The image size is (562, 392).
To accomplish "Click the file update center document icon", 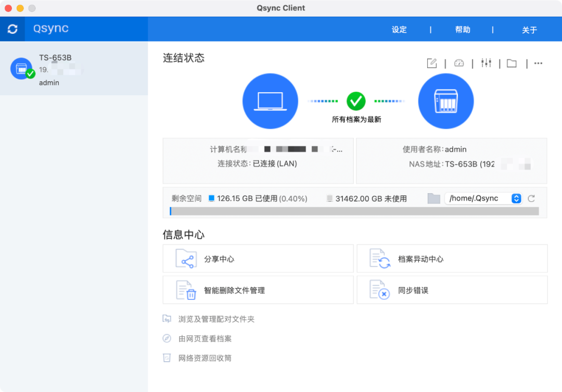I will click(379, 259).
